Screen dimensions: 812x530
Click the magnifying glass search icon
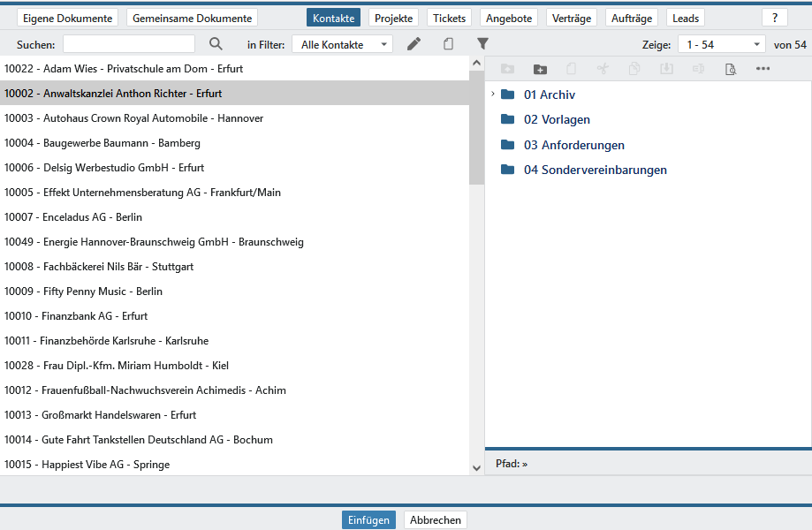[216, 44]
